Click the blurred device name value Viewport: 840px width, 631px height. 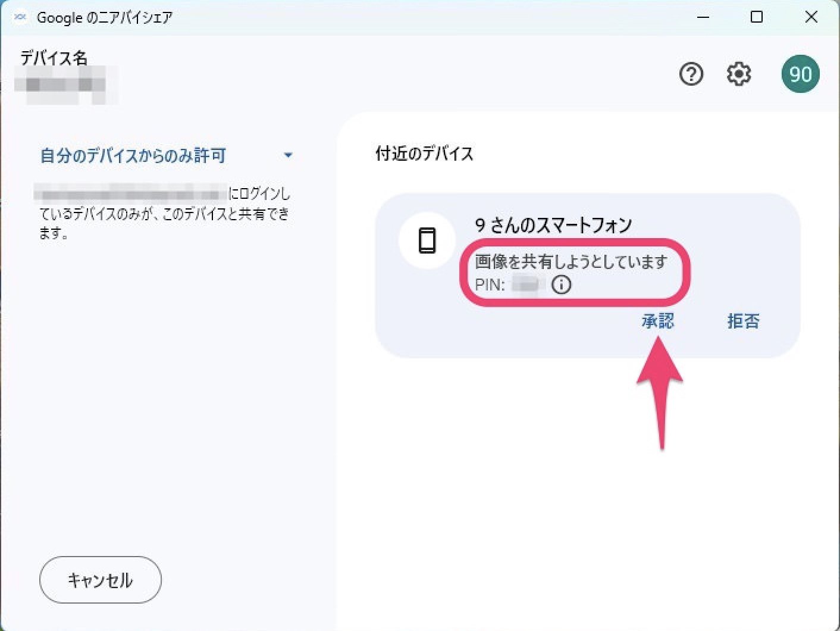pyautogui.click(x=65, y=85)
